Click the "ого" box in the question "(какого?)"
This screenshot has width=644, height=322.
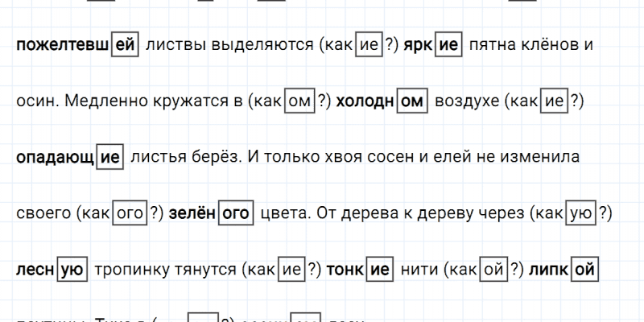(129, 214)
